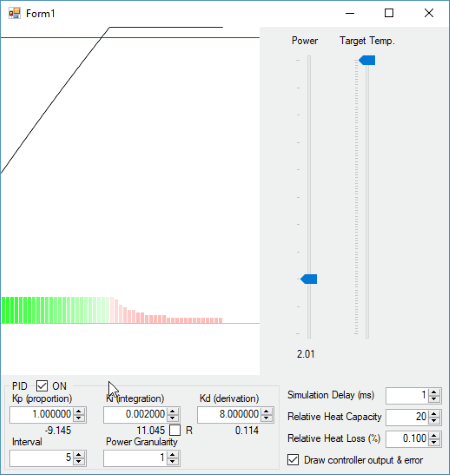
Task: Decrease Kp value with down arrow
Action: coord(79,418)
